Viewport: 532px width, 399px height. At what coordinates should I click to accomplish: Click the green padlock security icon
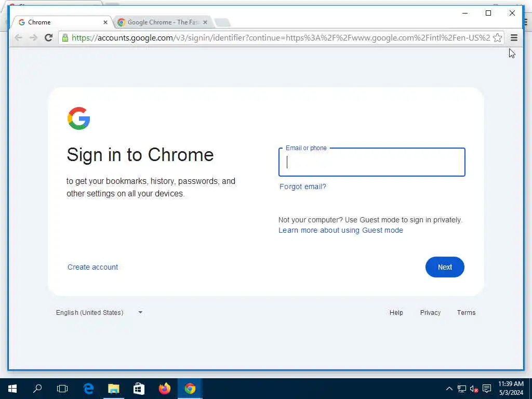click(65, 37)
